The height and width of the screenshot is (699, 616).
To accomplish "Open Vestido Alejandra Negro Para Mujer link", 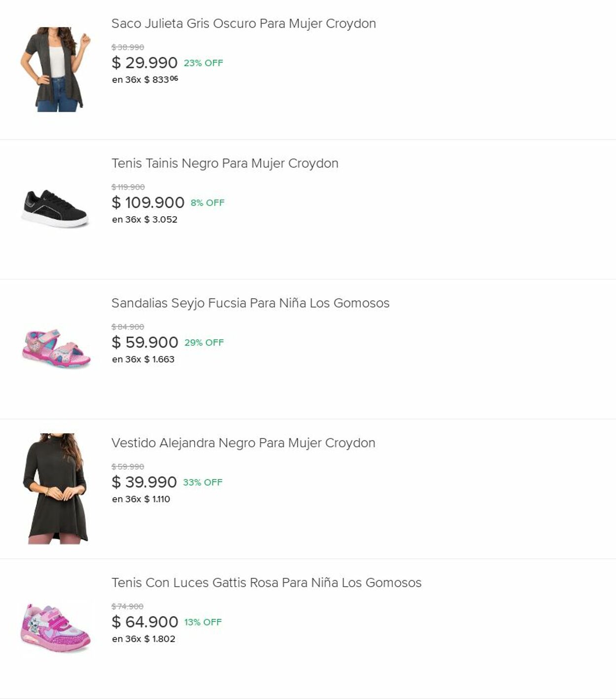I will [243, 443].
